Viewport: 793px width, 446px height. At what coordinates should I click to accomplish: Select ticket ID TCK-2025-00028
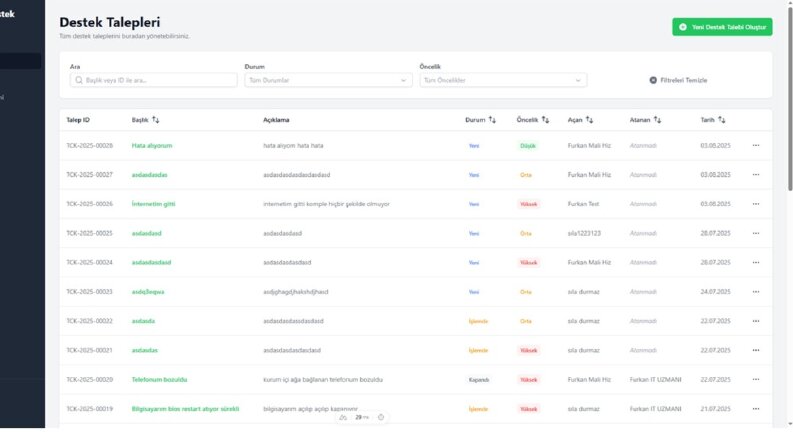90,146
